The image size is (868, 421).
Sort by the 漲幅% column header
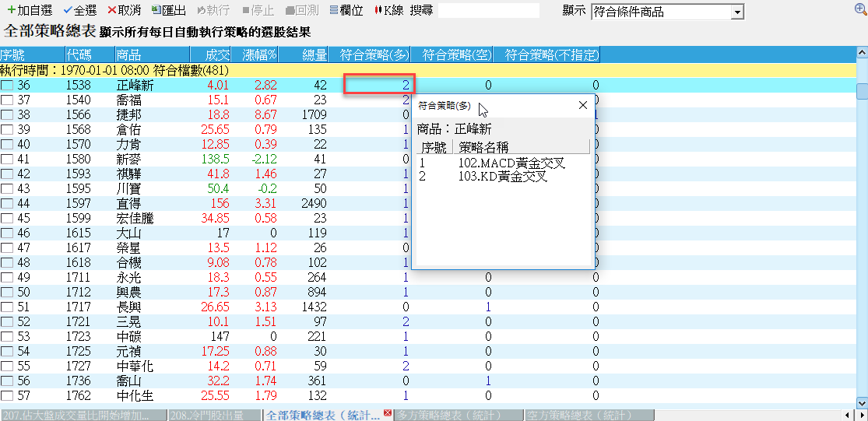coord(259,54)
